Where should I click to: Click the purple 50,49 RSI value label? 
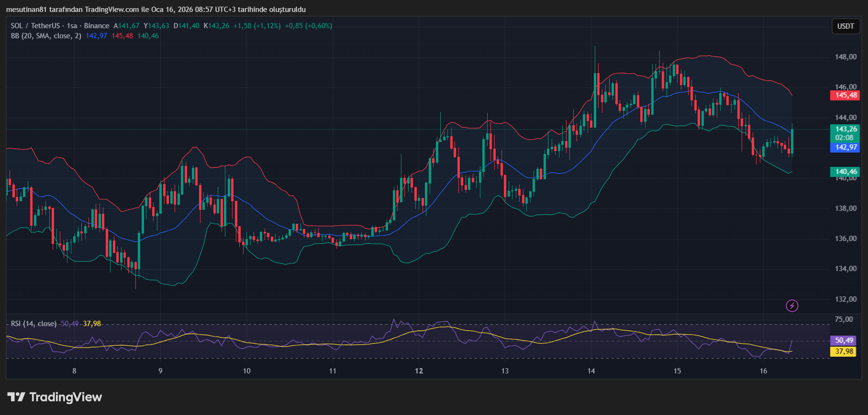[x=844, y=340]
